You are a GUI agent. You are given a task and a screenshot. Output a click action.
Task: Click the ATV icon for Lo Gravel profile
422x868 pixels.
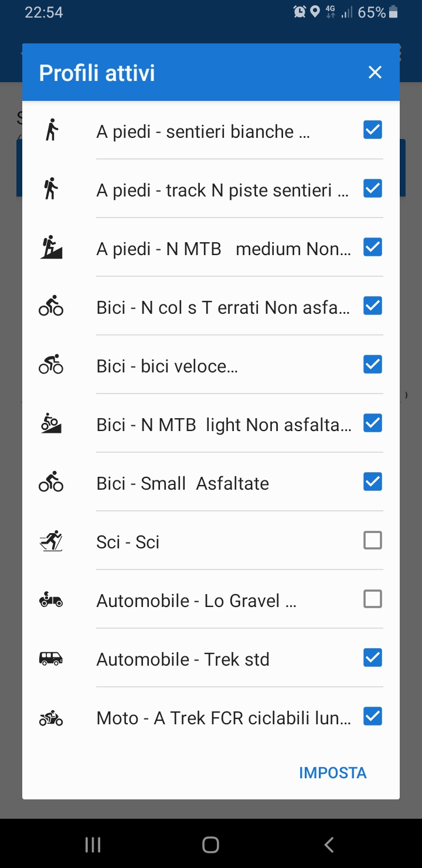(x=52, y=599)
